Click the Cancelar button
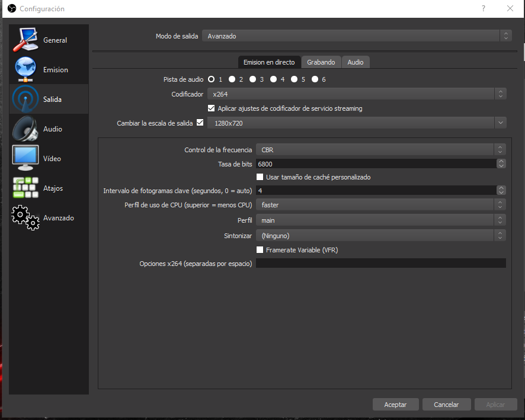The image size is (525, 420). pos(446,405)
